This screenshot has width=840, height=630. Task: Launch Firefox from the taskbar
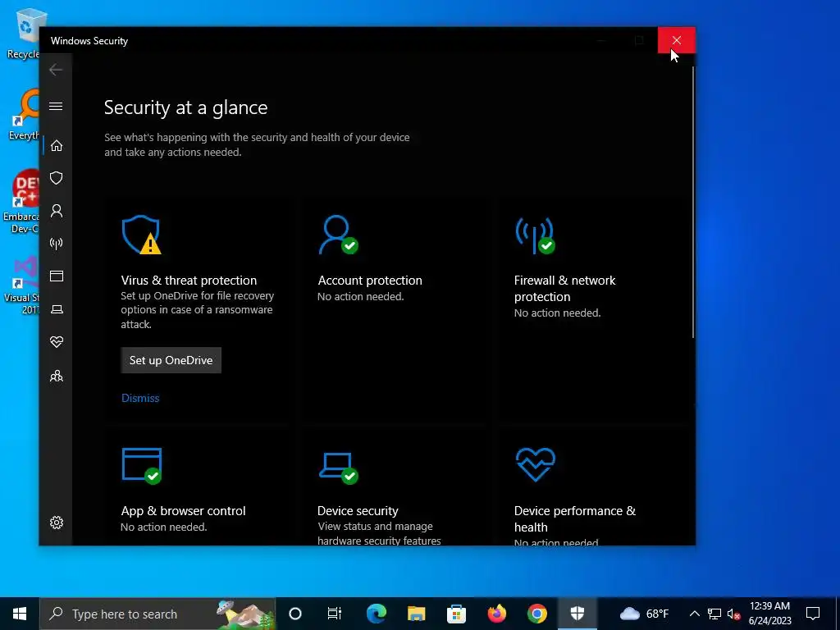tap(496, 614)
